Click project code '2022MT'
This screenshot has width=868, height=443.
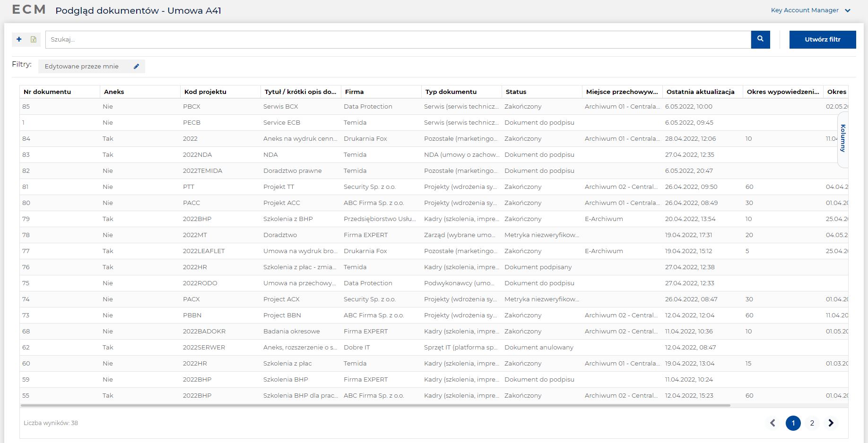tap(195, 235)
